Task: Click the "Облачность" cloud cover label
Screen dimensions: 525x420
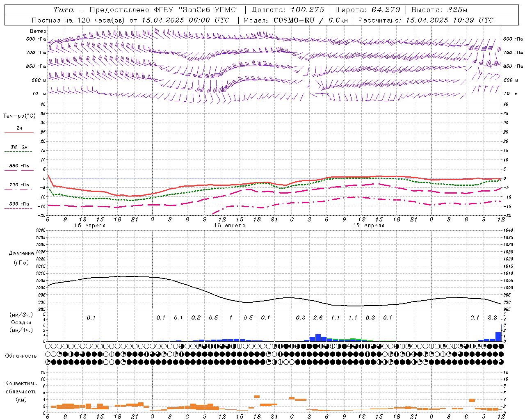Action: tap(21, 356)
